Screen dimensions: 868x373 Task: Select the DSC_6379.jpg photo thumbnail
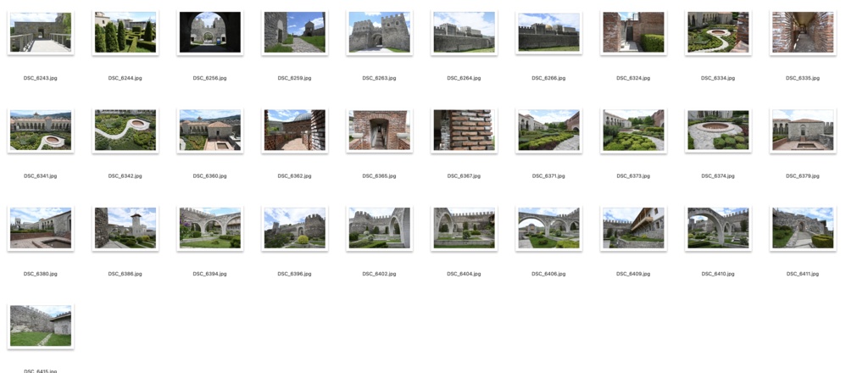point(803,130)
